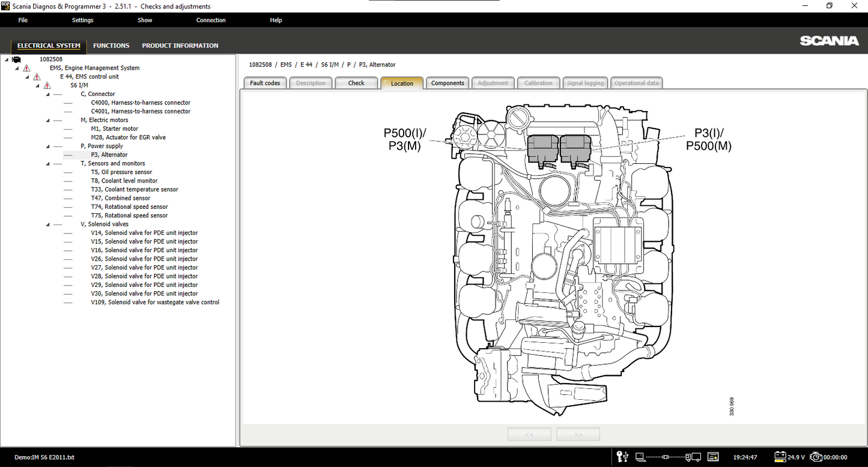Viewport: 868px width, 467px height.
Task: Go to the FUNCTIONS section
Action: pos(111,46)
